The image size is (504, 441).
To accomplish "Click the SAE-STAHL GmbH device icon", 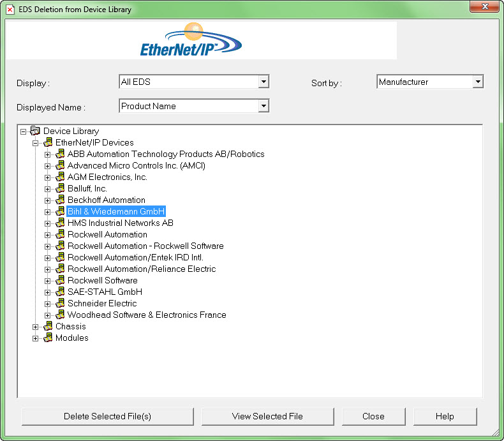I will tap(60, 292).
